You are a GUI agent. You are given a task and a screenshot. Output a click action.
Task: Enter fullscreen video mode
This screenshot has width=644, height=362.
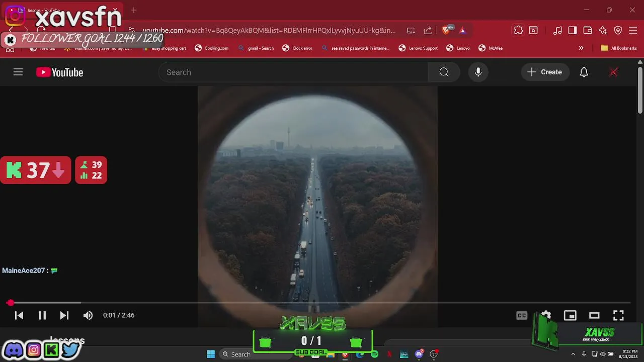pos(618,315)
